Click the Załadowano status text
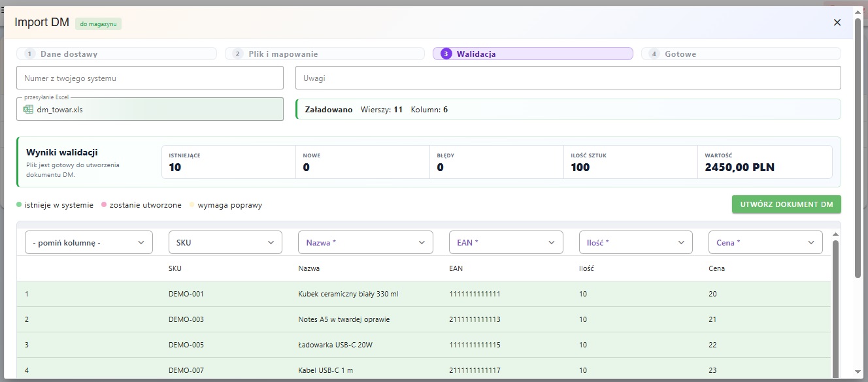 (329, 110)
